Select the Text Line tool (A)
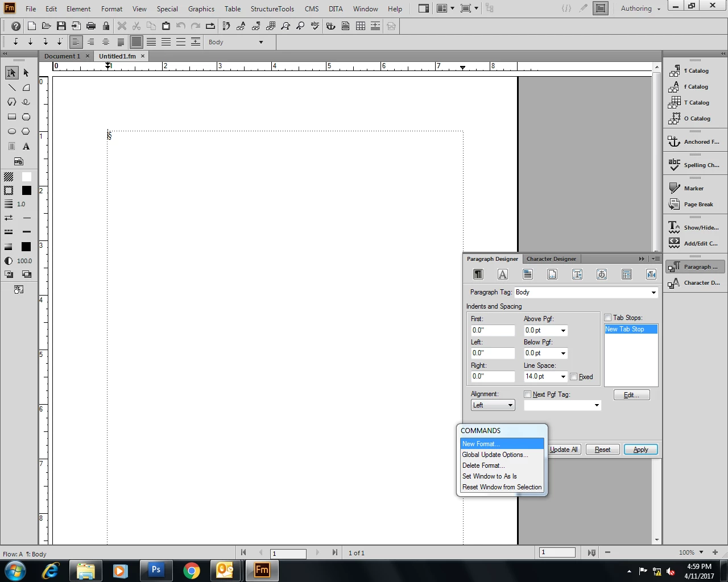Image resolution: width=728 pixels, height=582 pixels. (x=26, y=146)
